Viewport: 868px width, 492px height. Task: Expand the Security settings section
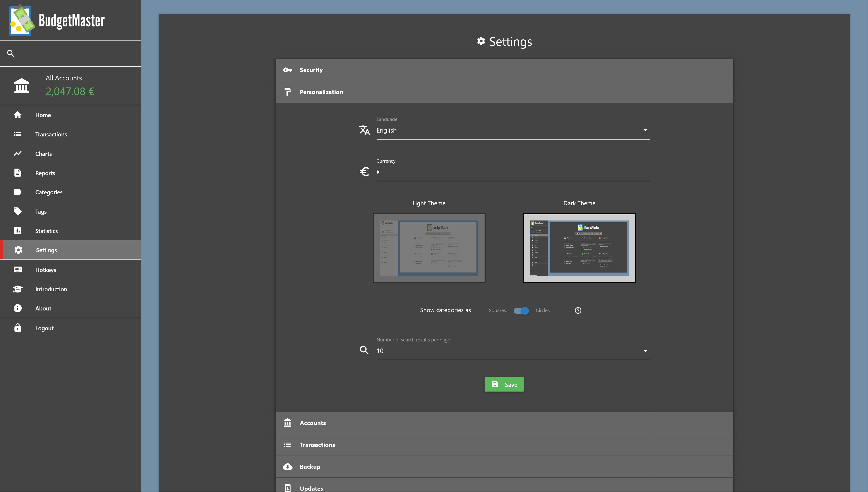click(x=504, y=70)
